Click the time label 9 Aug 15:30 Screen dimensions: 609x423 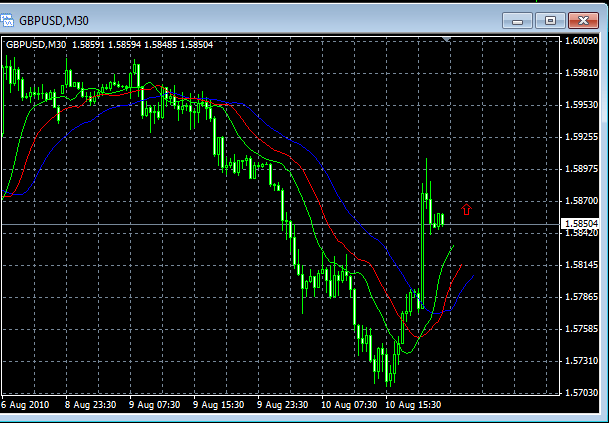pos(219,405)
